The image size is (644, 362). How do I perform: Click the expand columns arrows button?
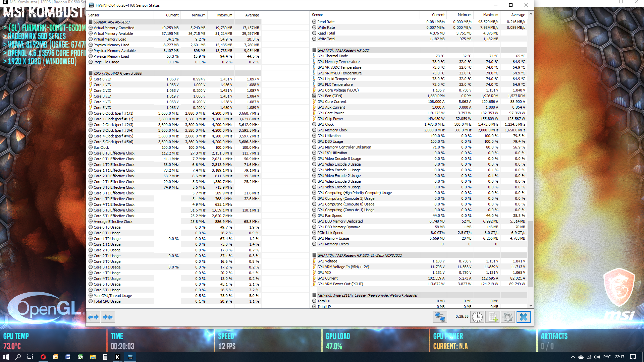point(94,317)
